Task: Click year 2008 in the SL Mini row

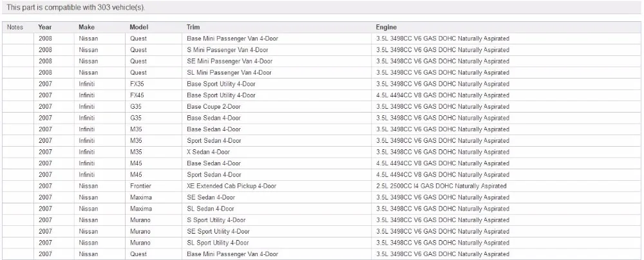Action: [x=46, y=73]
